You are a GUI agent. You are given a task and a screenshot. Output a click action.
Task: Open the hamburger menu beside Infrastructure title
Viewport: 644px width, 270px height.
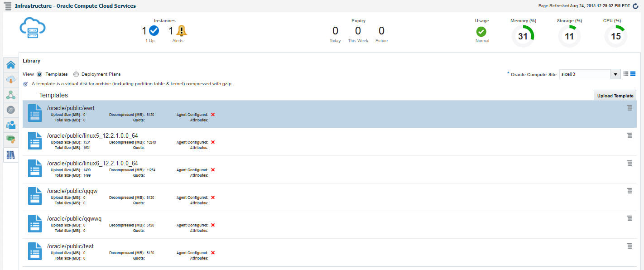tap(8, 6)
